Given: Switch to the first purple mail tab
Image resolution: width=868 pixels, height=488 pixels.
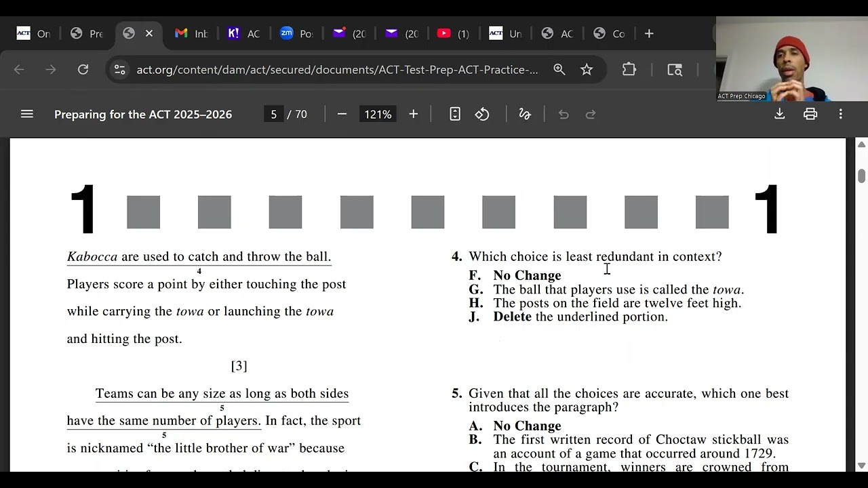Looking at the screenshot, I should 350,33.
